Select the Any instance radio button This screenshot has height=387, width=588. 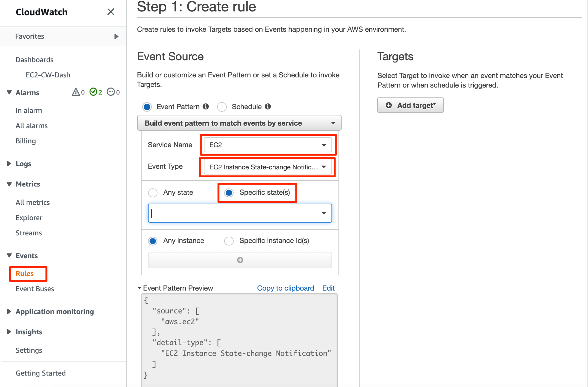tap(153, 241)
